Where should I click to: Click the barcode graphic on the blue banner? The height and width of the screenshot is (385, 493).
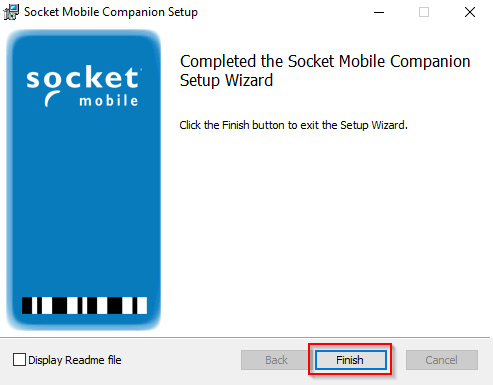[84, 305]
